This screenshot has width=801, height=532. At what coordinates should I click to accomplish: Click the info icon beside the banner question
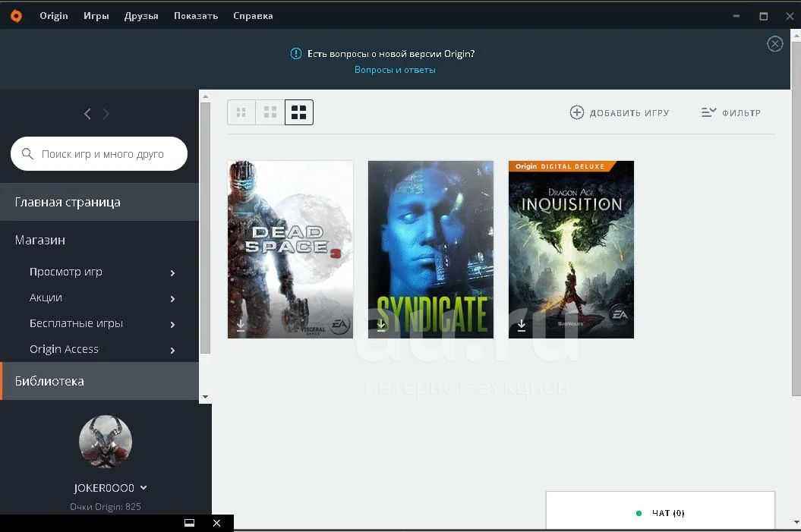click(x=296, y=54)
